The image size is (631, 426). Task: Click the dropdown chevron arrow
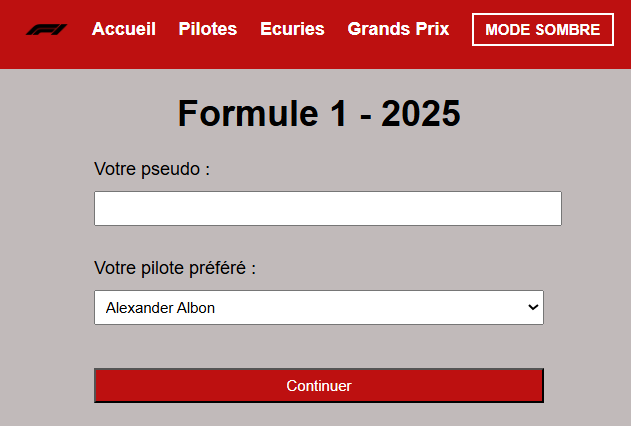coord(532,308)
